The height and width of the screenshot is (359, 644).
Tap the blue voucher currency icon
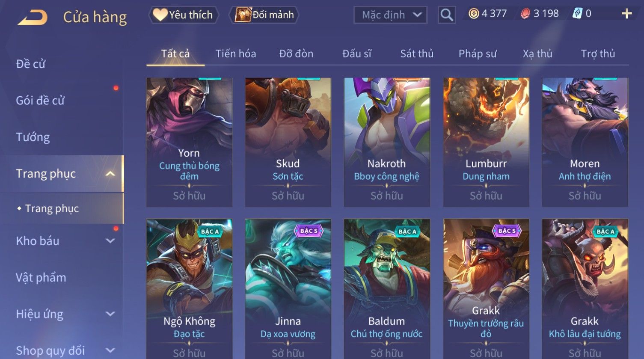coord(577,14)
